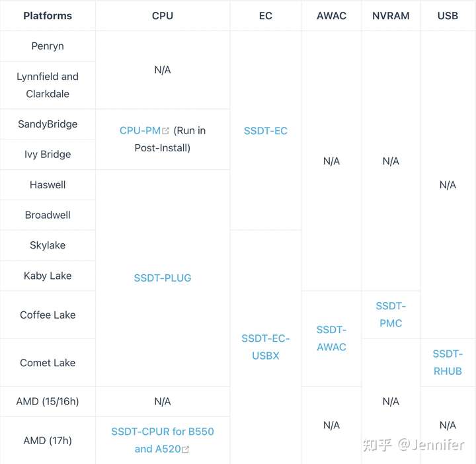Open the SSDT-AWAC link
The image size is (476, 464).
(331, 338)
